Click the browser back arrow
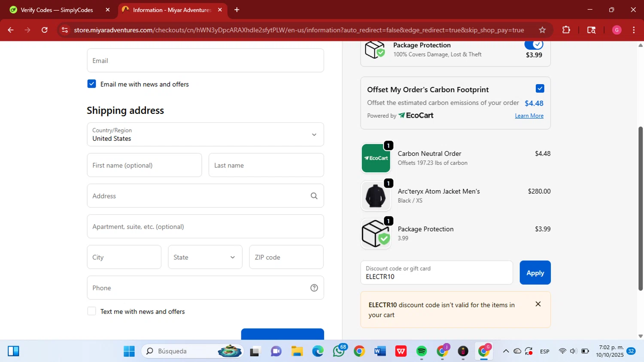This screenshot has width=644, height=362. [x=11, y=30]
